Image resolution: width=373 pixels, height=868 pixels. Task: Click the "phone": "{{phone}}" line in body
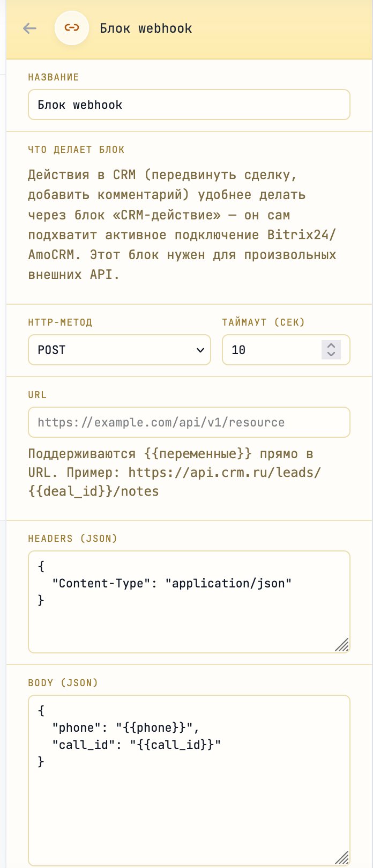(126, 727)
